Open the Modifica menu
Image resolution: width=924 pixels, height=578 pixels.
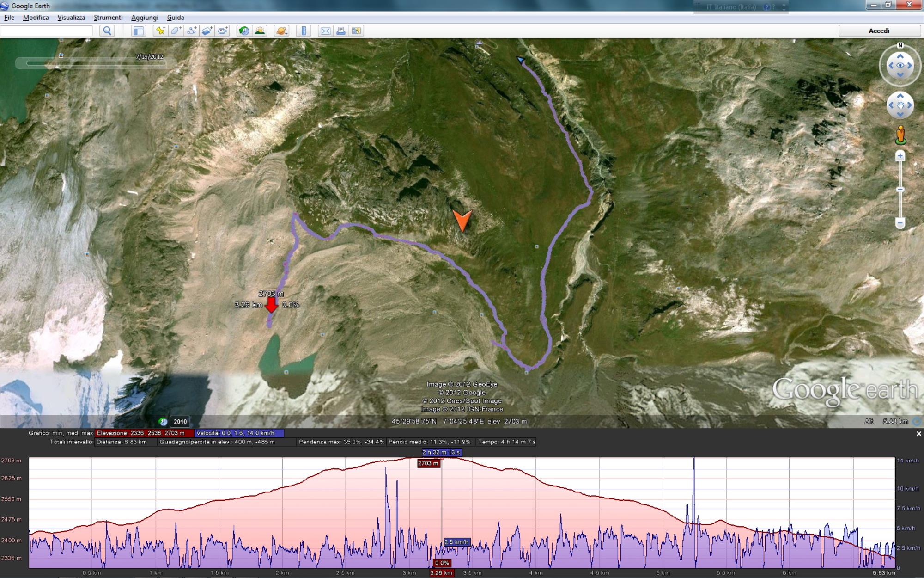(36, 18)
